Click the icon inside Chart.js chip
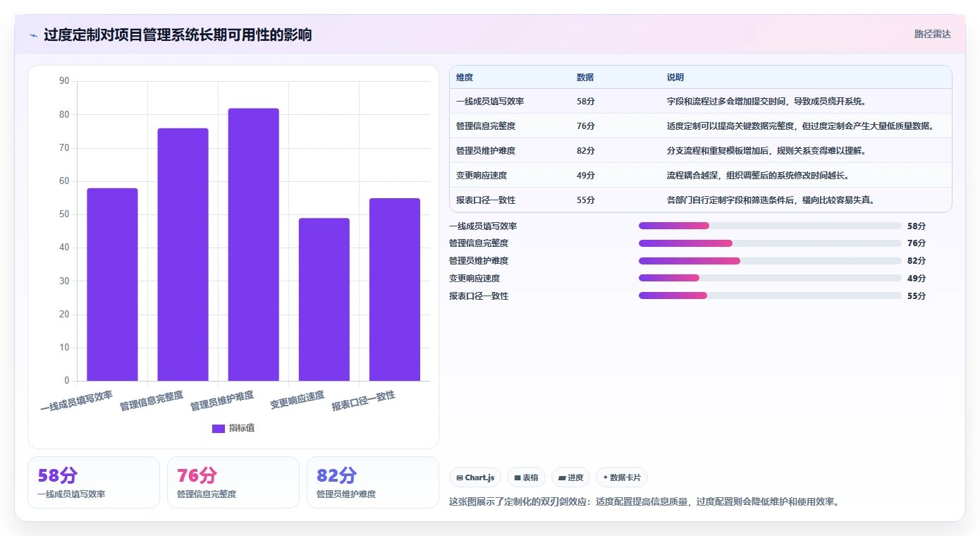The width and height of the screenshot is (980, 536). coord(460,478)
